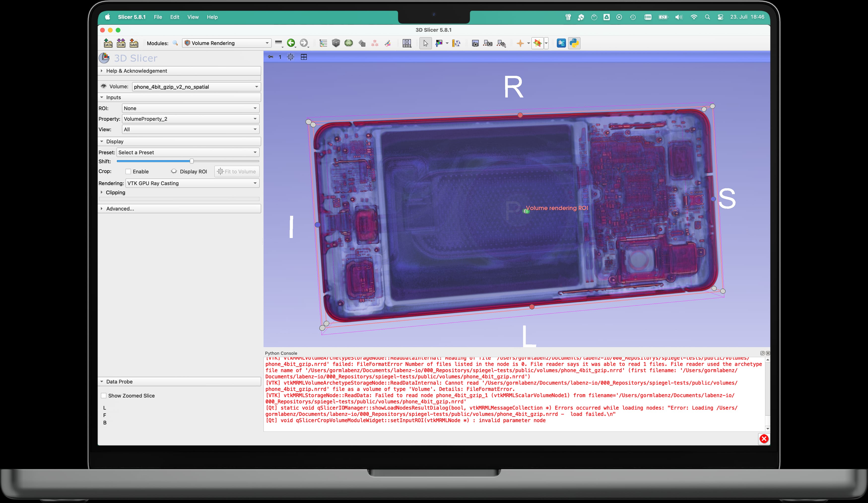Expand the Advanced... section
868x503 pixels.
(179, 208)
